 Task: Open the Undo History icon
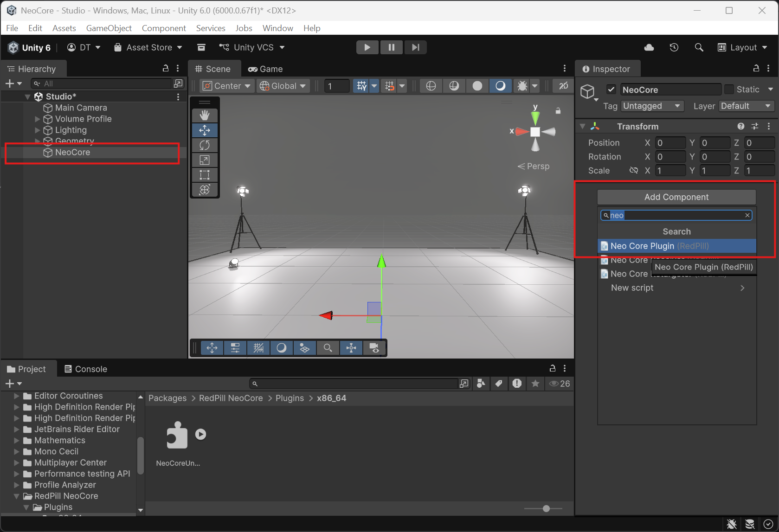[x=674, y=47]
